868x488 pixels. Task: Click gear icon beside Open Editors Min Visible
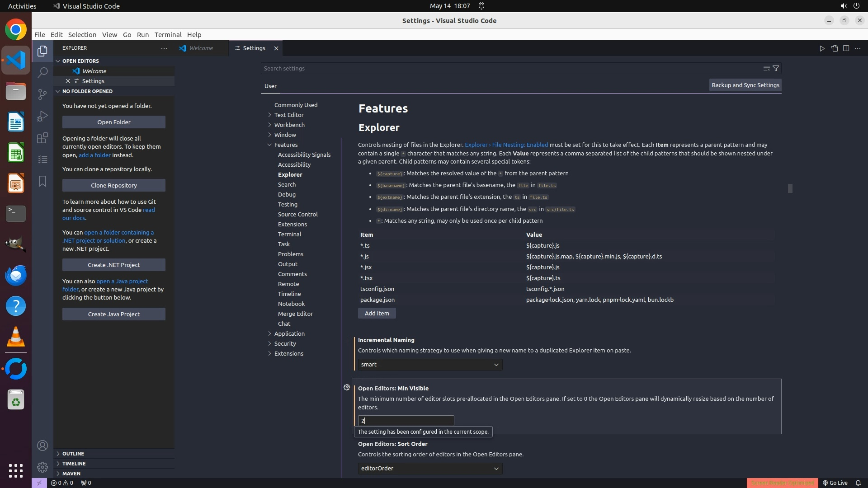[347, 388]
